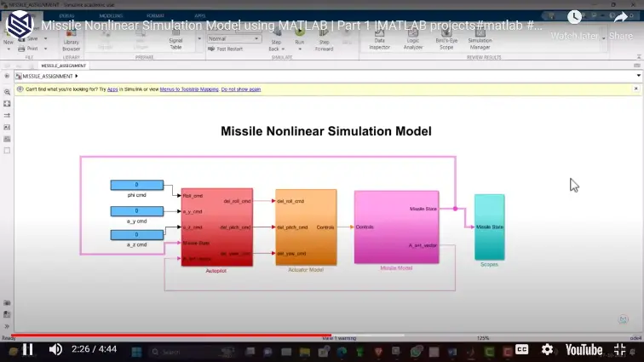Screen dimensions: 644x362
Task: Select the MISSILE_ASSIGNMENT model tab
Action: 65,65
